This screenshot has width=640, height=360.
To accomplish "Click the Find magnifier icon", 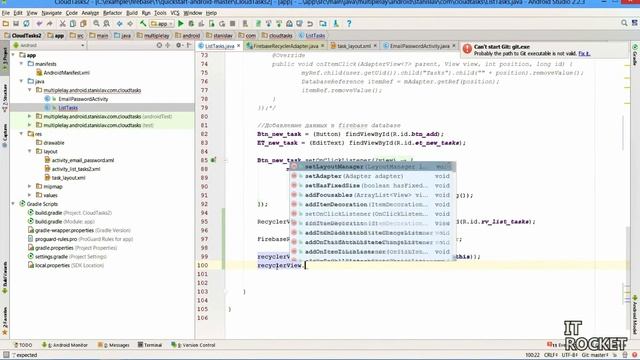I will (x=96, y=24).
